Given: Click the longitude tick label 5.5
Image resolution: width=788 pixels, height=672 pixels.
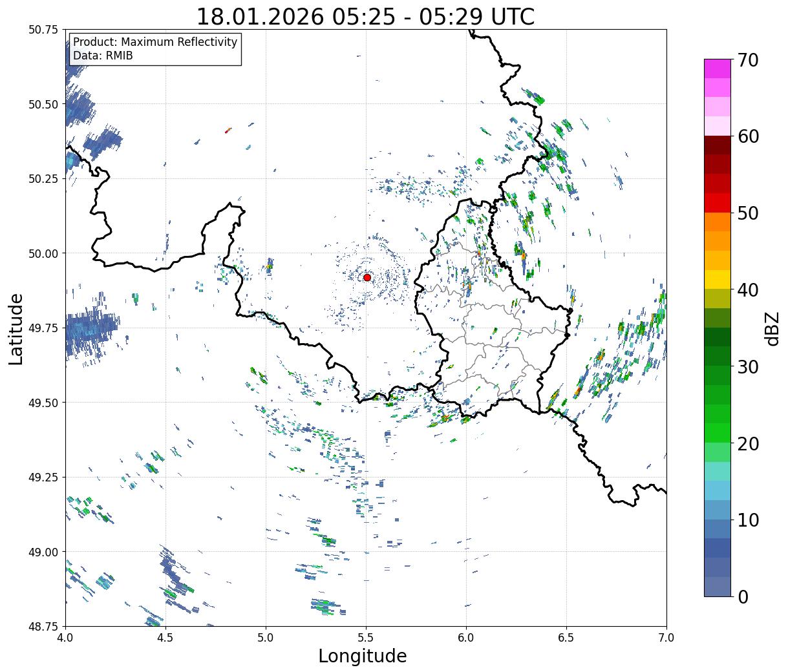Looking at the screenshot, I should [x=366, y=638].
